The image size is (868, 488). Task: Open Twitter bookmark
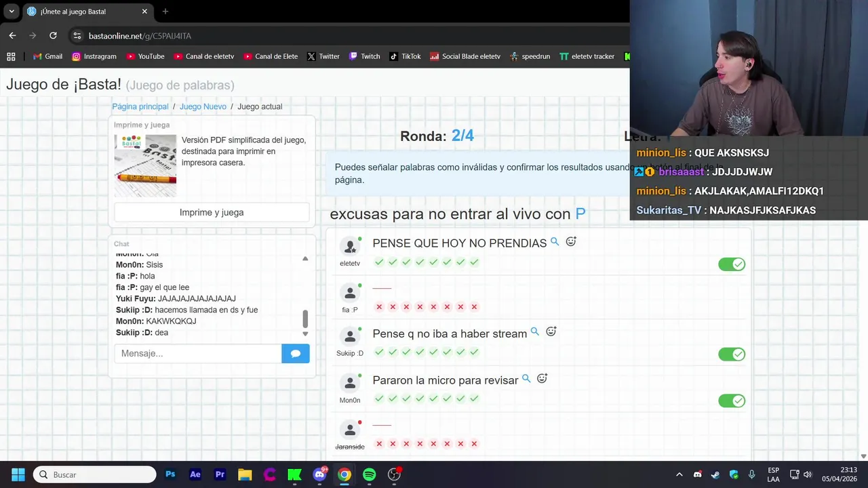click(x=323, y=56)
